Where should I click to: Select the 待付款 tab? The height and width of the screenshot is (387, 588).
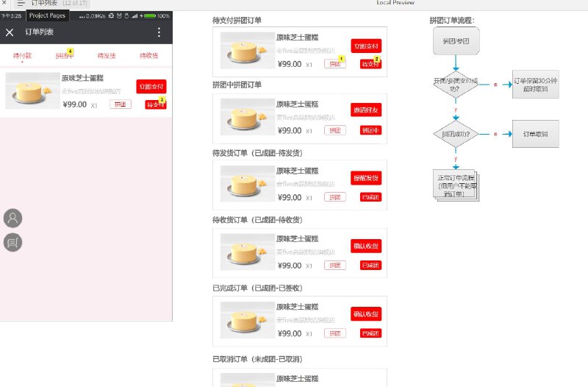tap(22, 56)
